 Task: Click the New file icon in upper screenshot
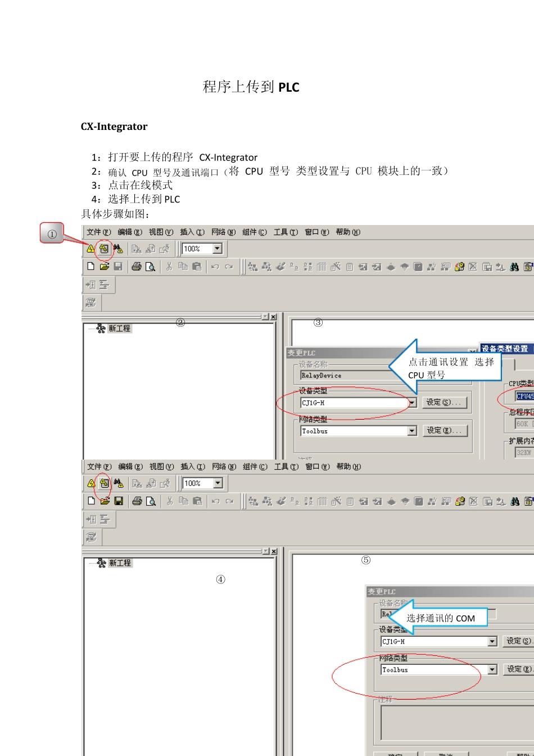pyautogui.click(x=90, y=267)
